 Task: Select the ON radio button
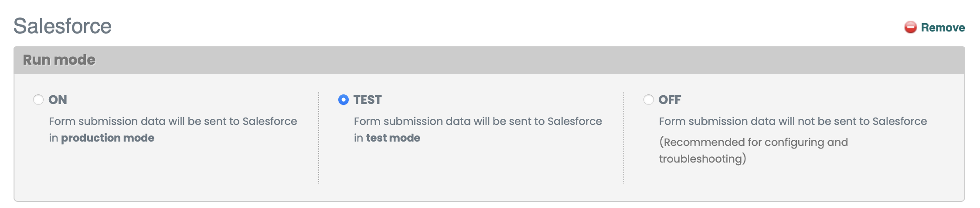point(38,100)
